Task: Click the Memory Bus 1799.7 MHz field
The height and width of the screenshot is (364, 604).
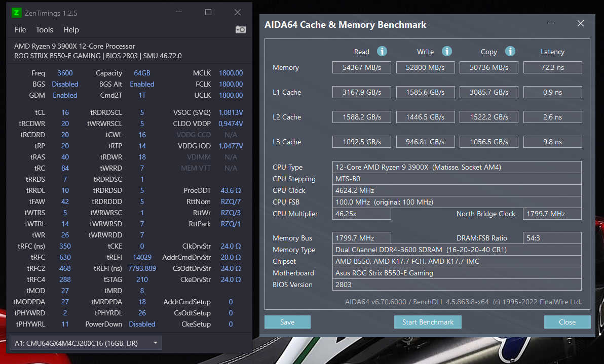Action: pyautogui.click(x=362, y=238)
